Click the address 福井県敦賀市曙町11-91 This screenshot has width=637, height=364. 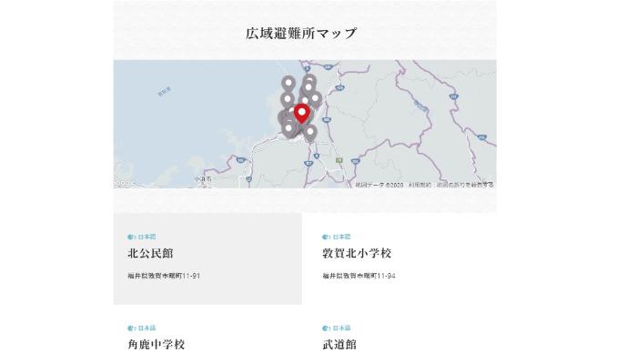pyautogui.click(x=164, y=276)
